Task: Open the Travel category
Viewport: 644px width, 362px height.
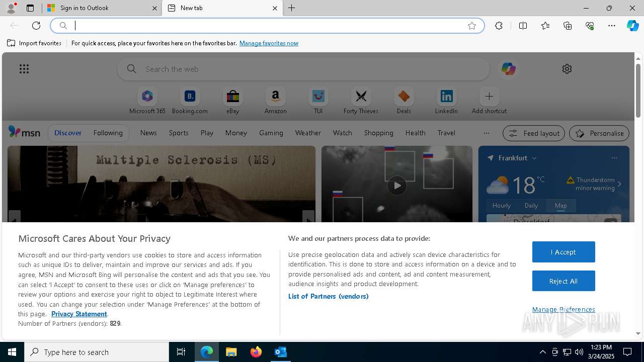Action: point(446,133)
